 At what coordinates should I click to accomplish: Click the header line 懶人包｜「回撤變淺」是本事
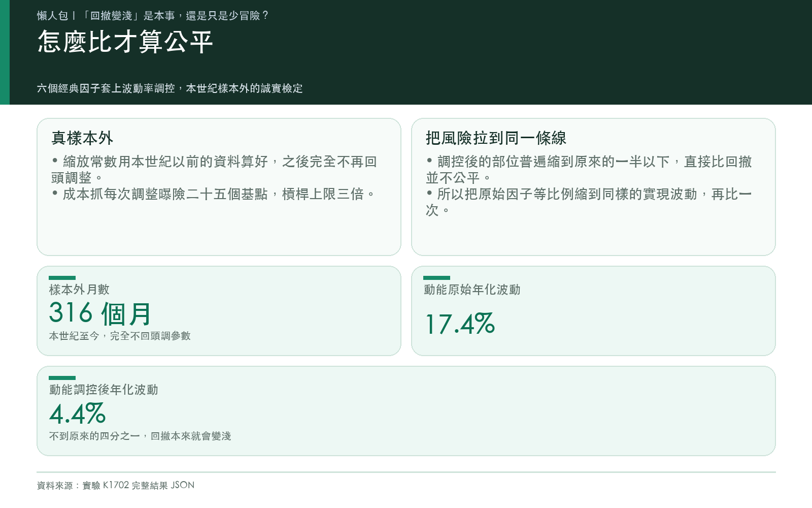[152, 16]
